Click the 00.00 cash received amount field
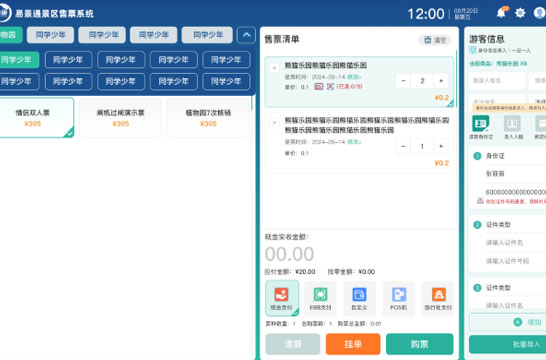This screenshot has height=360, width=546. coord(289,254)
